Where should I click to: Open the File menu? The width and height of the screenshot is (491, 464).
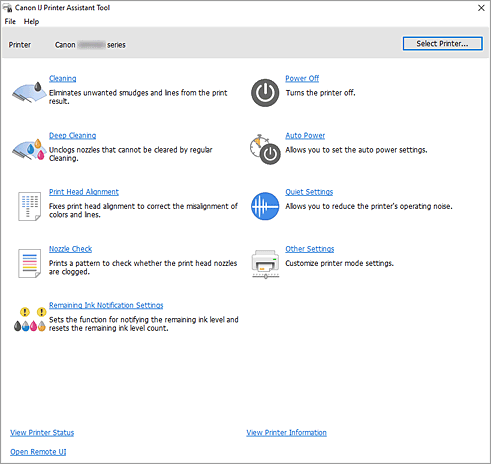pyautogui.click(x=10, y=21)
